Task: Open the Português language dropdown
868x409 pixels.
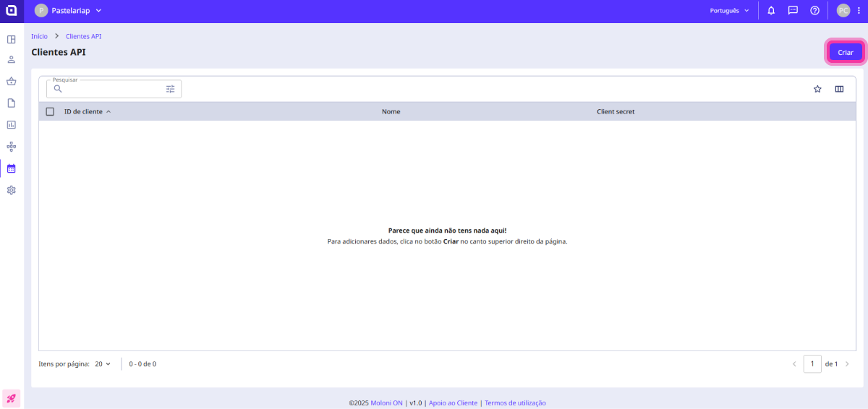Action: 729,11
